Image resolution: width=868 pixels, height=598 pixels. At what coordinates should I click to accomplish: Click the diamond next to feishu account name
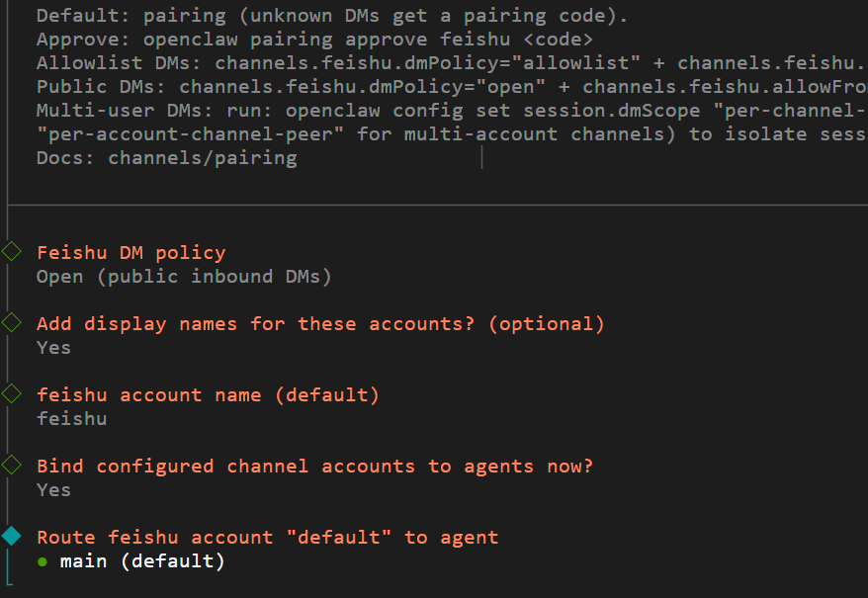11,394
